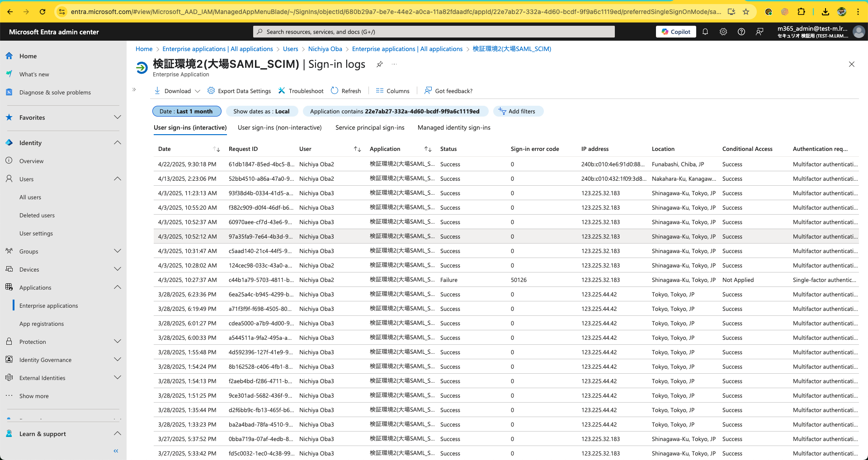Expand External Identities section chevron

point(118,378)
